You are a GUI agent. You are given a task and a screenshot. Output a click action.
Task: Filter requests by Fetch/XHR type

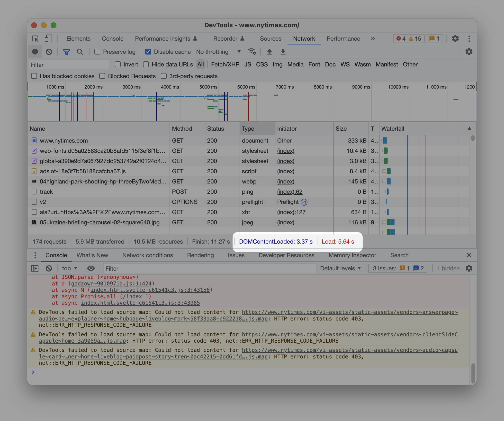click(x=225, y=64)
